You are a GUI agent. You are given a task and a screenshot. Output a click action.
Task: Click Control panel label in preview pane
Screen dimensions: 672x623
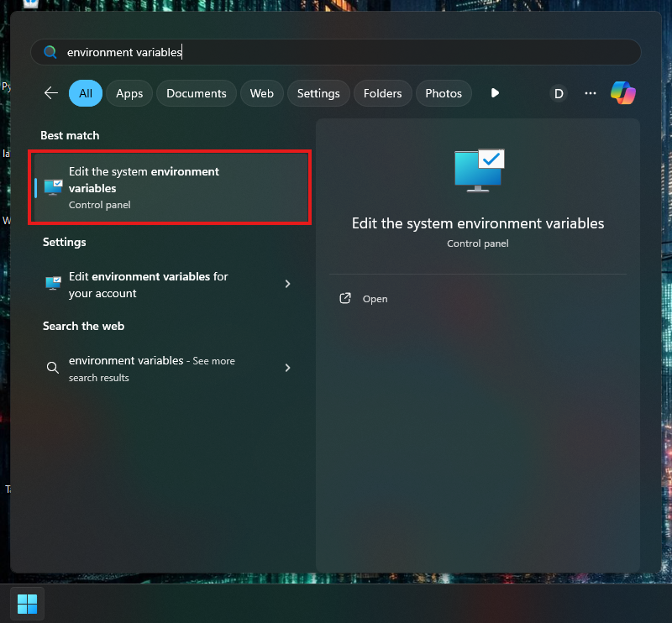478,243
